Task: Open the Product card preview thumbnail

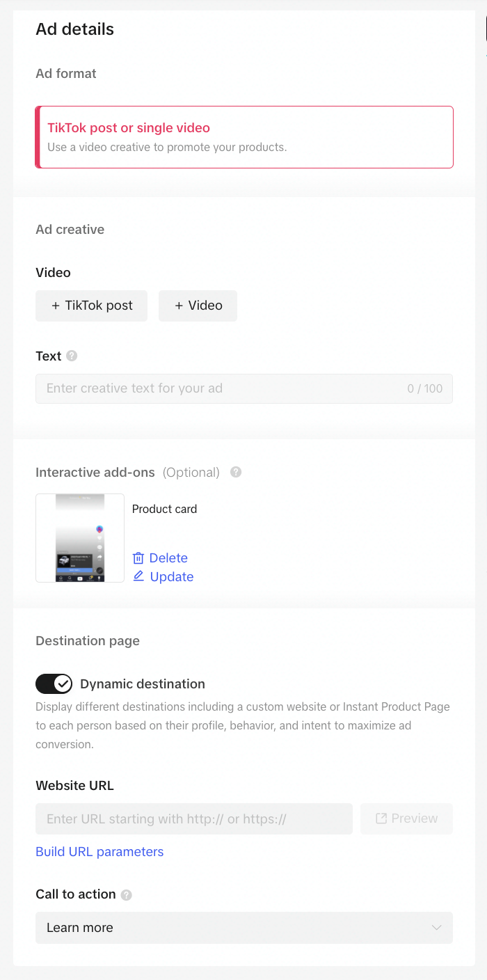Action: (x=80, y=538)
